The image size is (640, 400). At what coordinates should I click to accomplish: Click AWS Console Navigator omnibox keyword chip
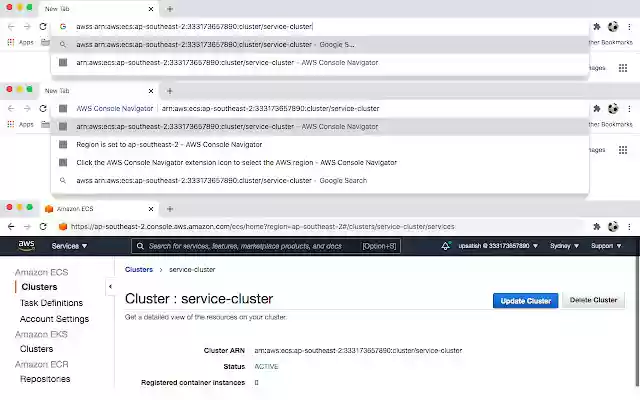pos(115,109)
